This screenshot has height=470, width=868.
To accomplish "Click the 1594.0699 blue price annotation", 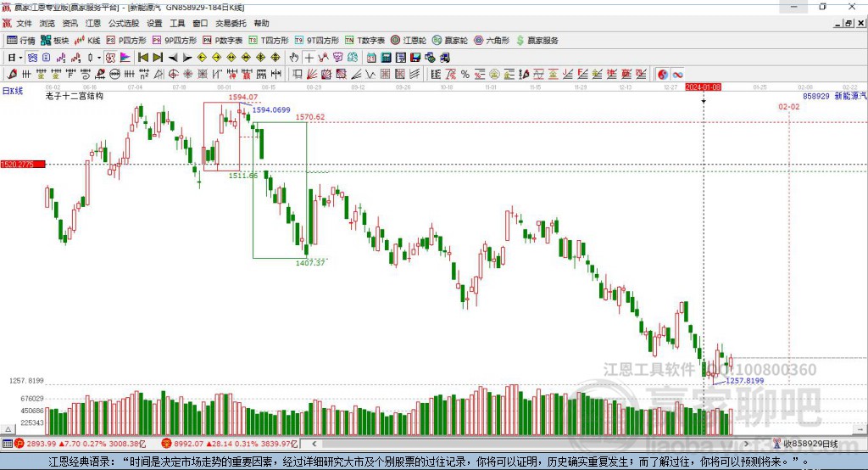I will click(271, 109).
